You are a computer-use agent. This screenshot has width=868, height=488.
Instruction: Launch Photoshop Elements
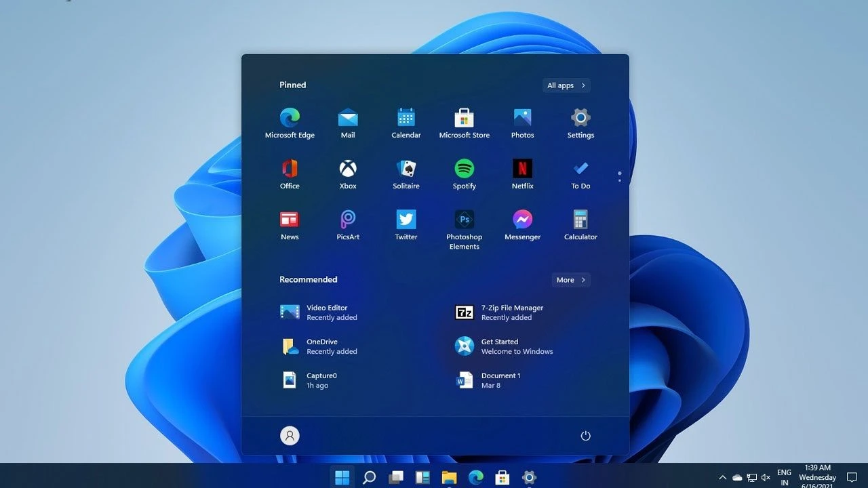[x=464, y=220]
